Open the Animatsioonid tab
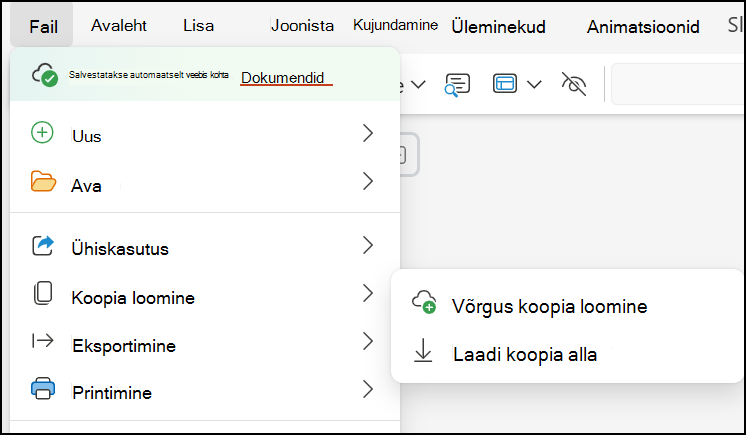Screen dimensions: 746x435 point(643,27)
